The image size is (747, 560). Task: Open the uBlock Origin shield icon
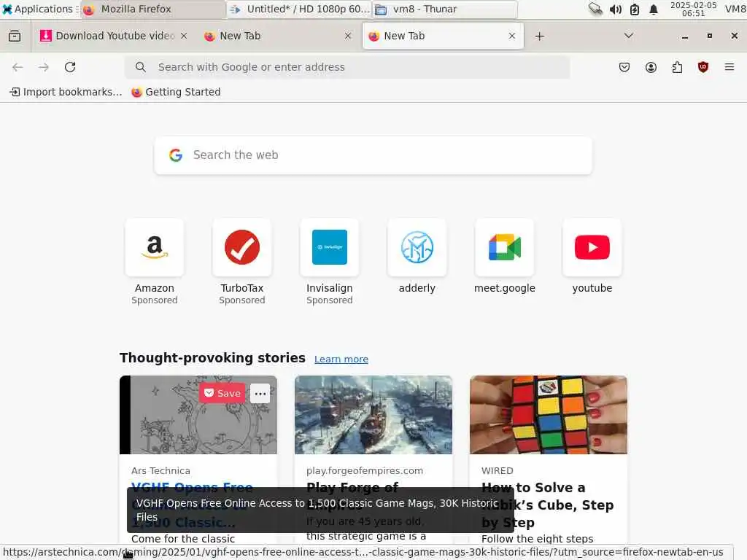click(703, 67)
